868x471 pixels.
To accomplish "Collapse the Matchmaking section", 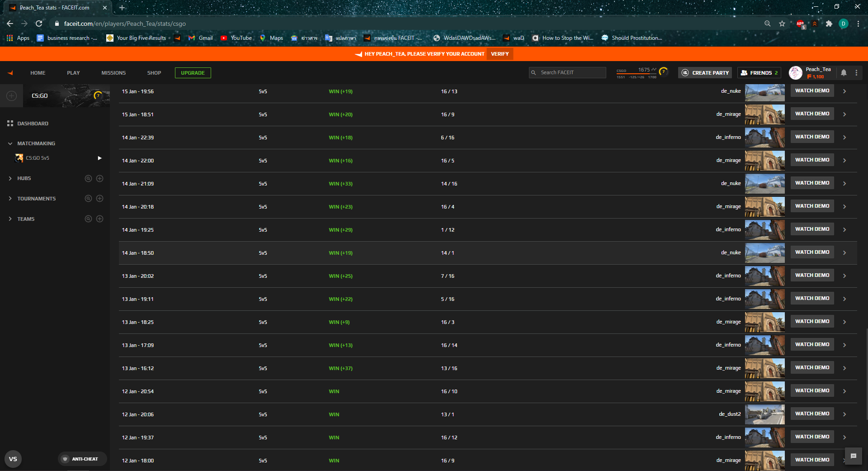I will pyautogui.click(x=10, y=143).
